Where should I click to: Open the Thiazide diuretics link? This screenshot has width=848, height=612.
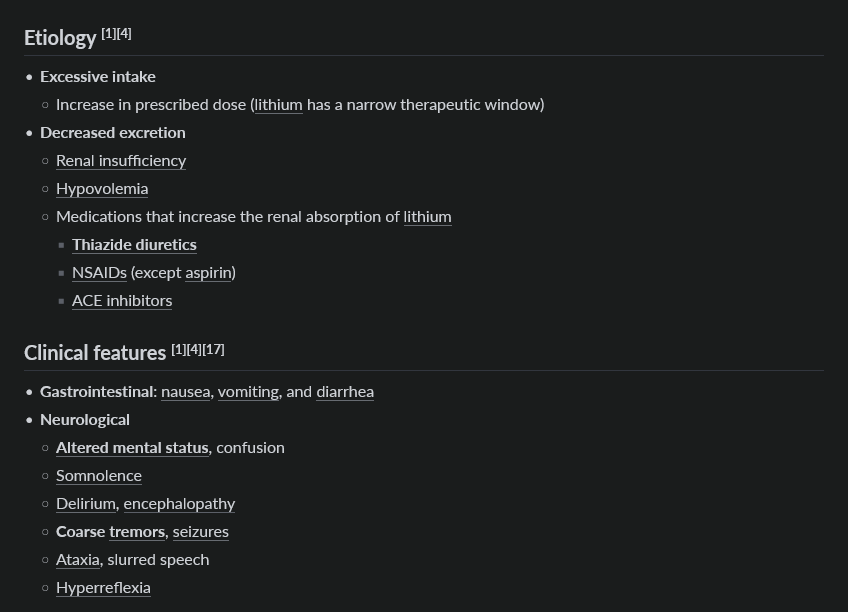click(x=134, y=245)
